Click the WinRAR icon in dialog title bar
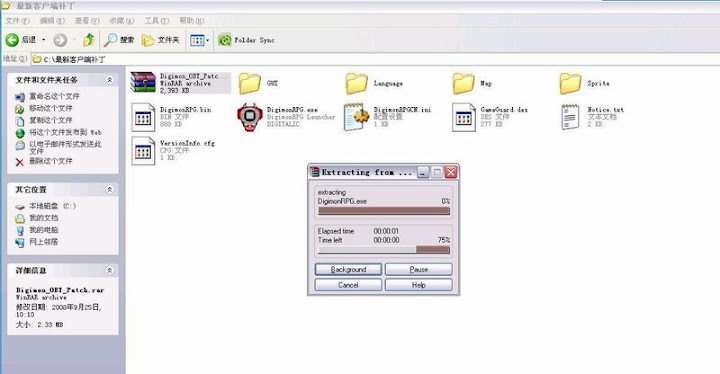Image resolution: width=720 pixels, height=374 pixels. click(x=315, y=172)
